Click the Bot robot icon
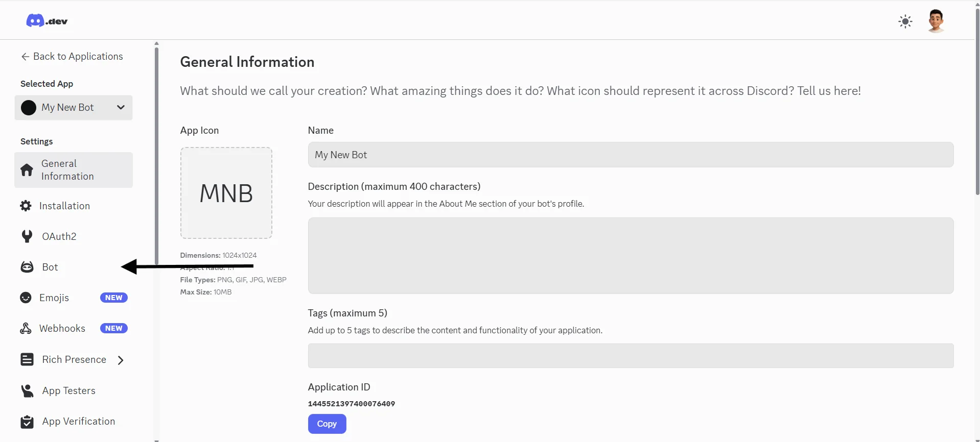The width and height of the screenshot is (980, 442). 27,267
